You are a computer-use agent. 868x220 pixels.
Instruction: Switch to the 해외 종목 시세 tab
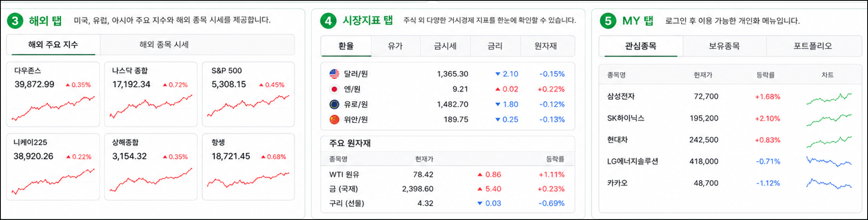[x=164, y=45]
